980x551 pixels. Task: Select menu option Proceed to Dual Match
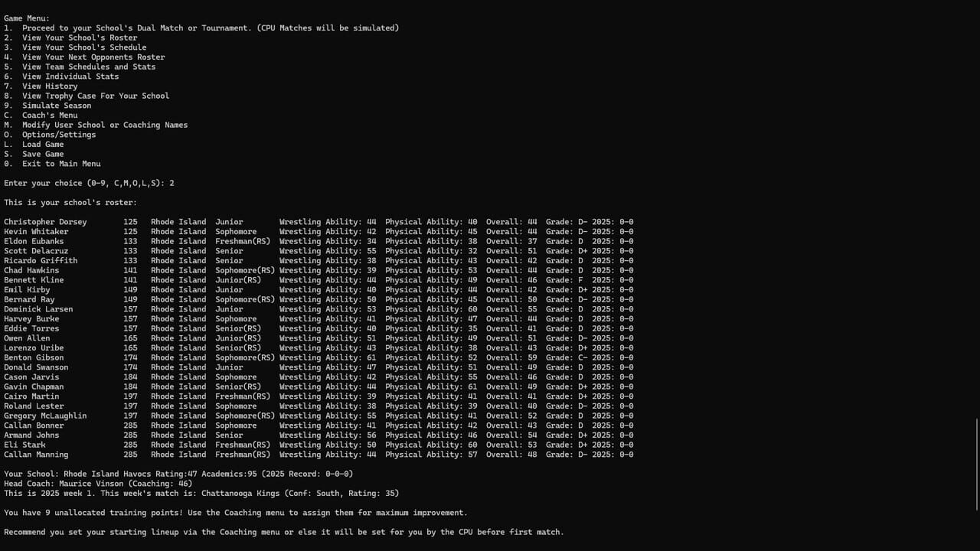click(x=202, y=28)
